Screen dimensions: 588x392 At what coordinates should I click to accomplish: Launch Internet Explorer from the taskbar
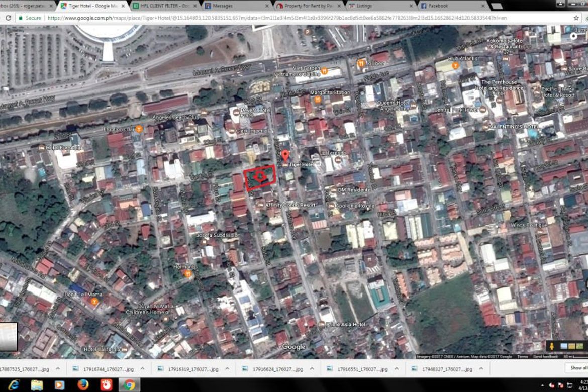(x=14, y=385)
